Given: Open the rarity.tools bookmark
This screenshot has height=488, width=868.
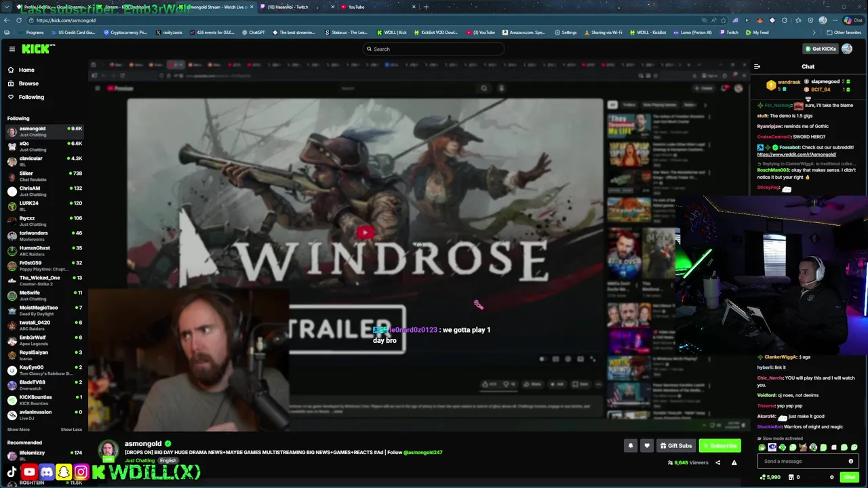Looking at the screenshot, I should pos(169,33).
